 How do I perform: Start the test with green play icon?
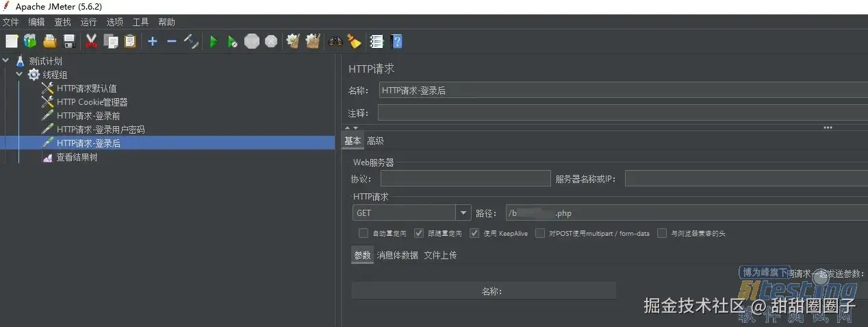[214, 41]
